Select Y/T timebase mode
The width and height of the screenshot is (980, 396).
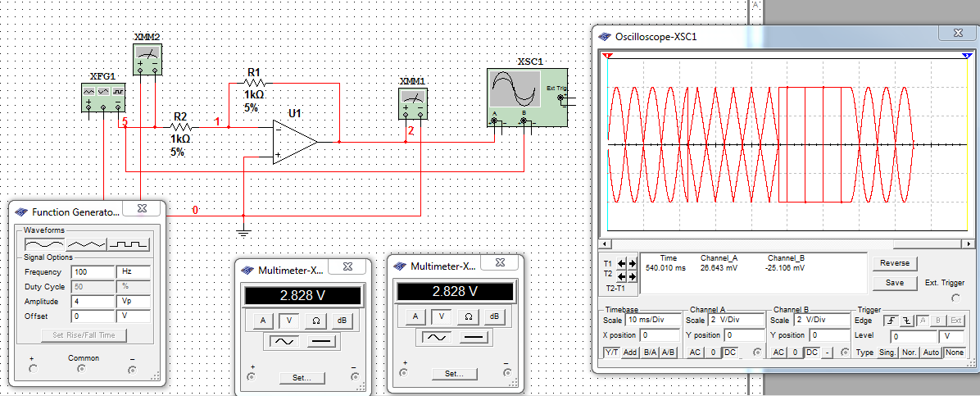click(x=612, y=353)
